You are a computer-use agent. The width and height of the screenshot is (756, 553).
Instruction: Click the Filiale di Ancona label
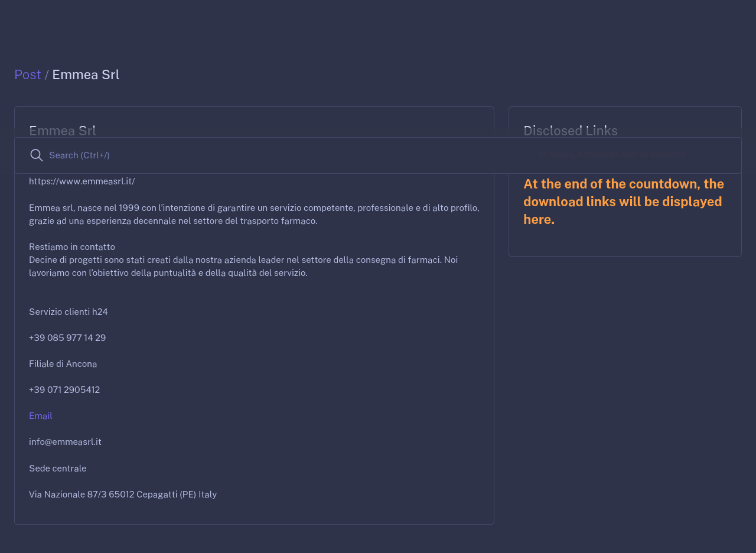(63, 364)
